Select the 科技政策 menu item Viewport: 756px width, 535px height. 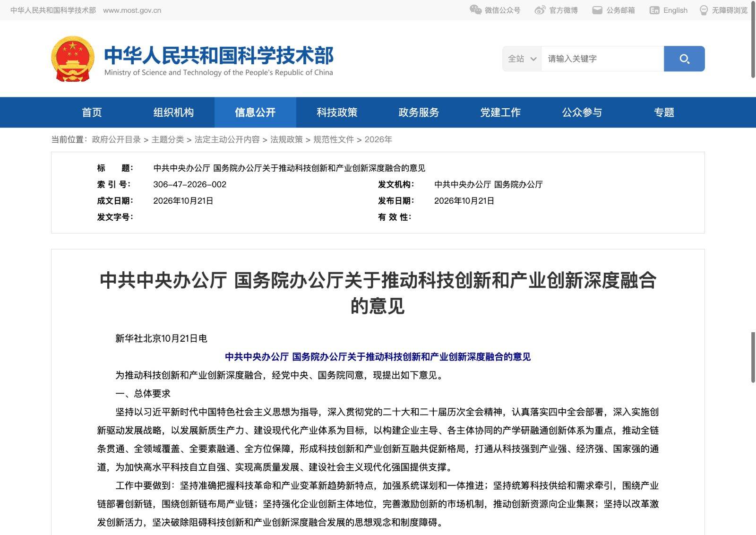tap(337, 112)
